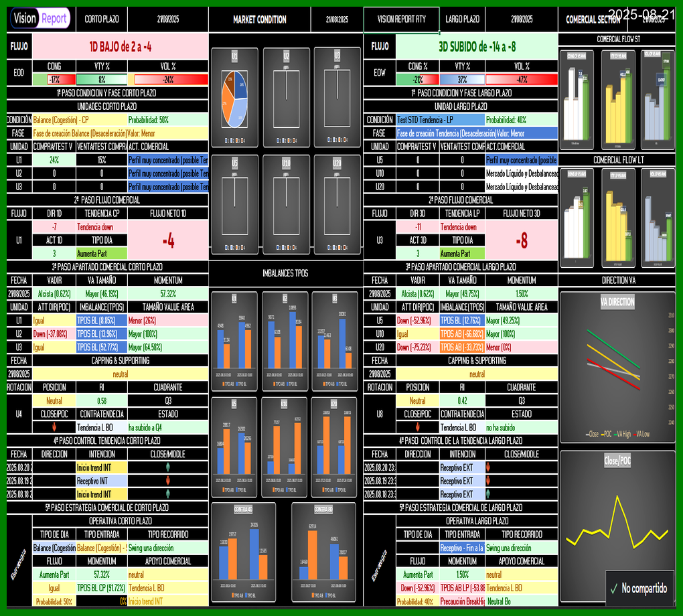Image resolution: width=683 pixels, height=616 pixels.
Task: Select the U20 box chart under Market Condition
Action: [x=337, y=204]
